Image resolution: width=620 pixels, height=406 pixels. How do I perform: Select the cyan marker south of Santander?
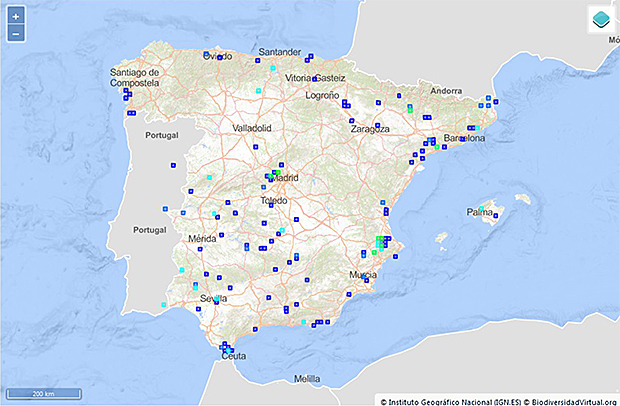[x=271, y=67]
